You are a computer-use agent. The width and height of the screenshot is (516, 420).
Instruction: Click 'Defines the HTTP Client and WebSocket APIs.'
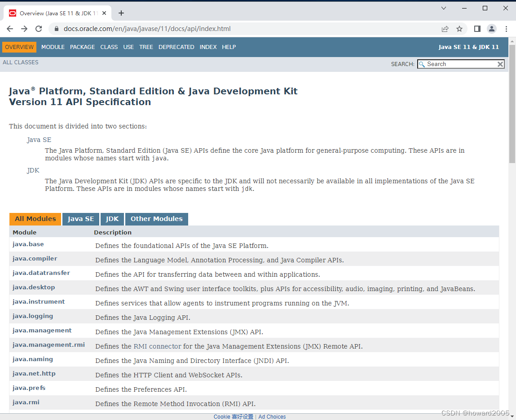point(169,375)
